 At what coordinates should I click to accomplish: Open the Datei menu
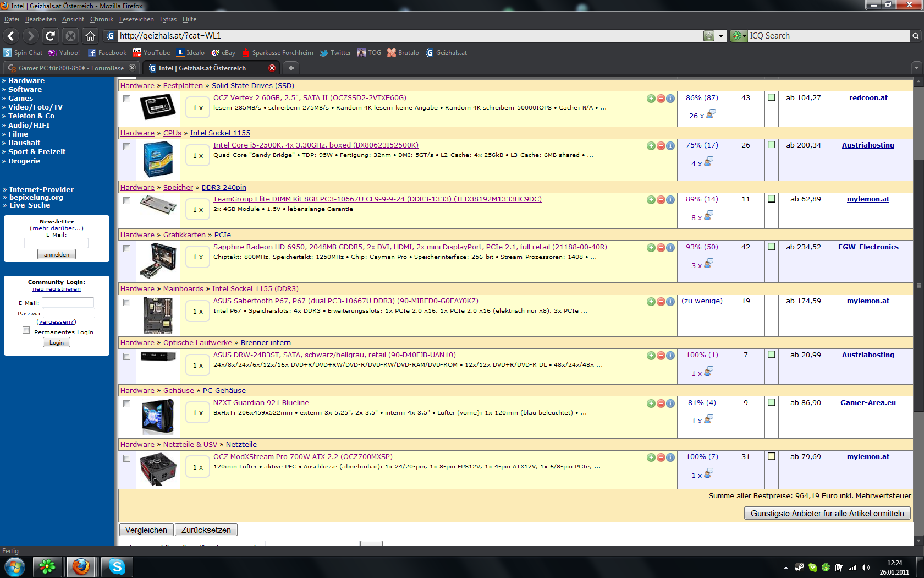click(x=12, y=19)
